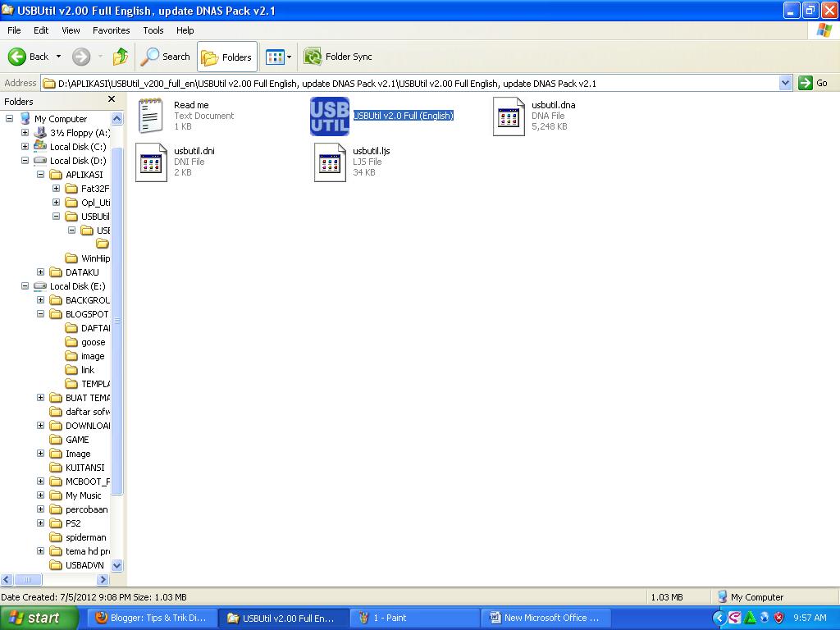
Task: Go up one folder level
Action: 121,57
